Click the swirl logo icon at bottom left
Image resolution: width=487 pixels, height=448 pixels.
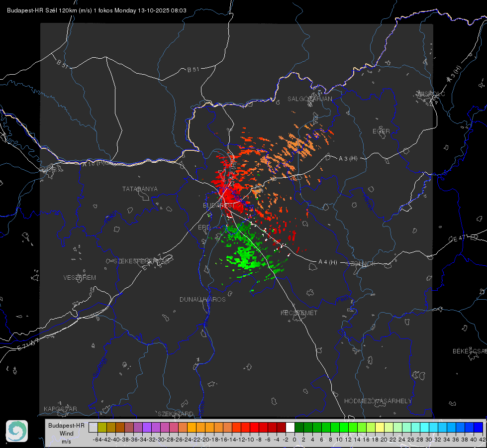17,431
